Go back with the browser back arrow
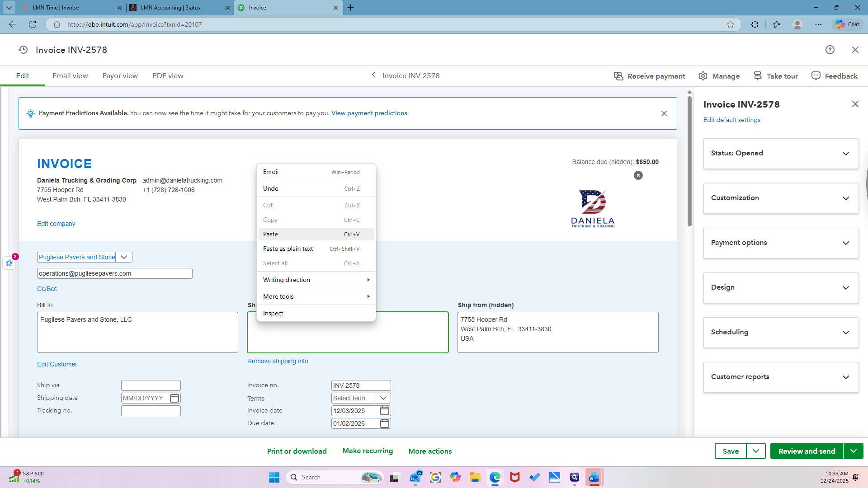 coord(13,24)
